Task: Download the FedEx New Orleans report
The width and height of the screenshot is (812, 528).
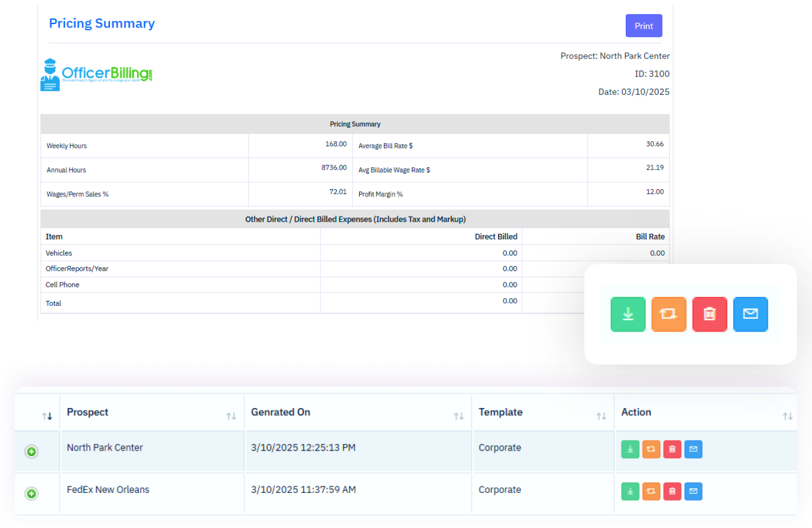Action: 630,491
